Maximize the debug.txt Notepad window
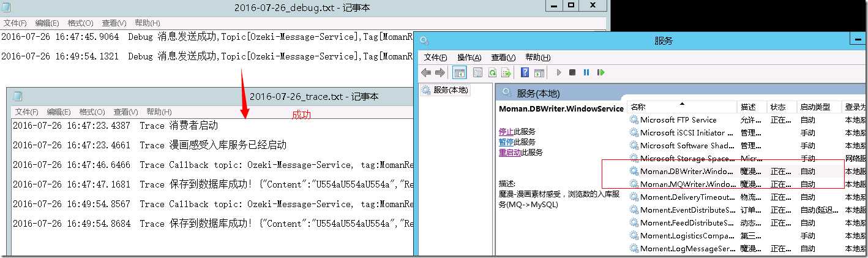This screenshot has width=868, height=258. coord(571,6)
